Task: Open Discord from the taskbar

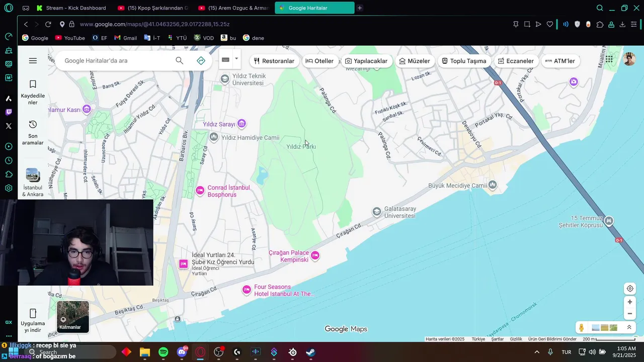Action: (182, 352)
